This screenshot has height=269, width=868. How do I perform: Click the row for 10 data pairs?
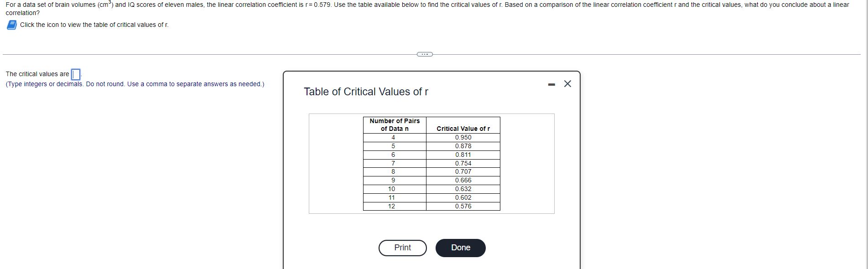(x=394, y=189)
